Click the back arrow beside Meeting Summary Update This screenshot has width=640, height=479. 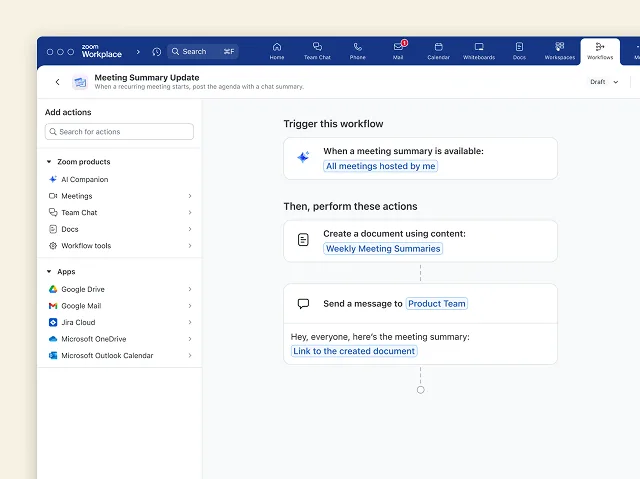[57, 82]
